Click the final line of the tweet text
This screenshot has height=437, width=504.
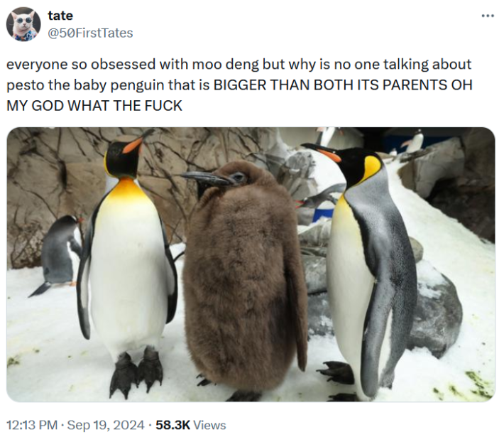click(94, 106)
